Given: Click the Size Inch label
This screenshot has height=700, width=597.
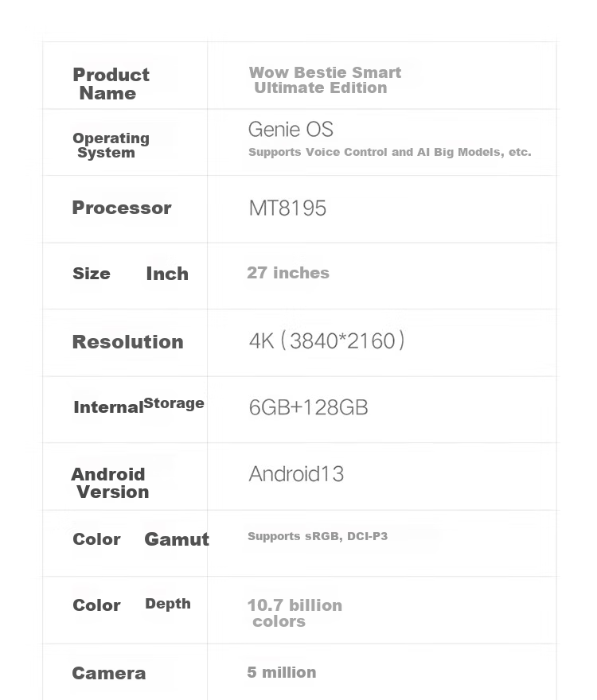Looking at the screenshot, I should (x=131, y=274).
